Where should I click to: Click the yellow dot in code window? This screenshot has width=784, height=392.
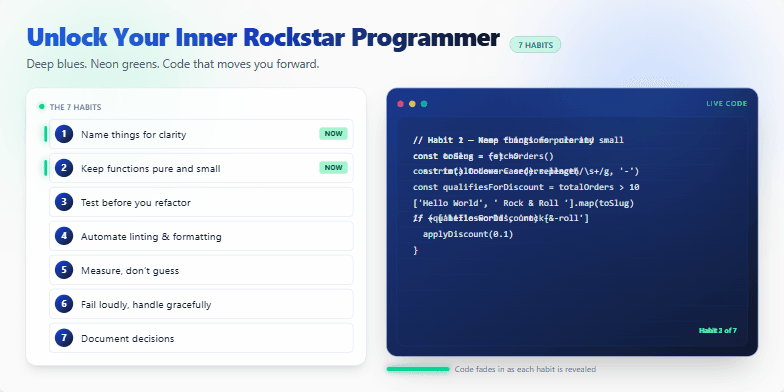coord(412,104)
